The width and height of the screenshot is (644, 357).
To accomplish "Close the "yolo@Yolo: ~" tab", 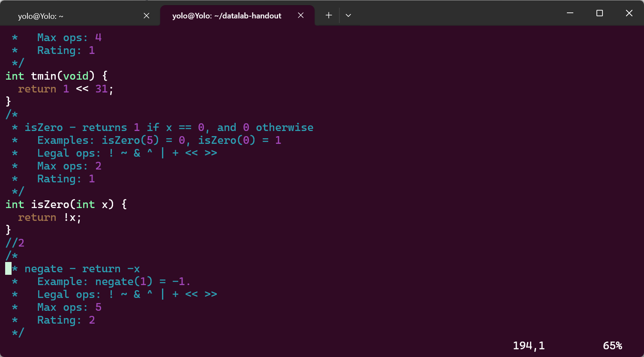I will [147, 15].
